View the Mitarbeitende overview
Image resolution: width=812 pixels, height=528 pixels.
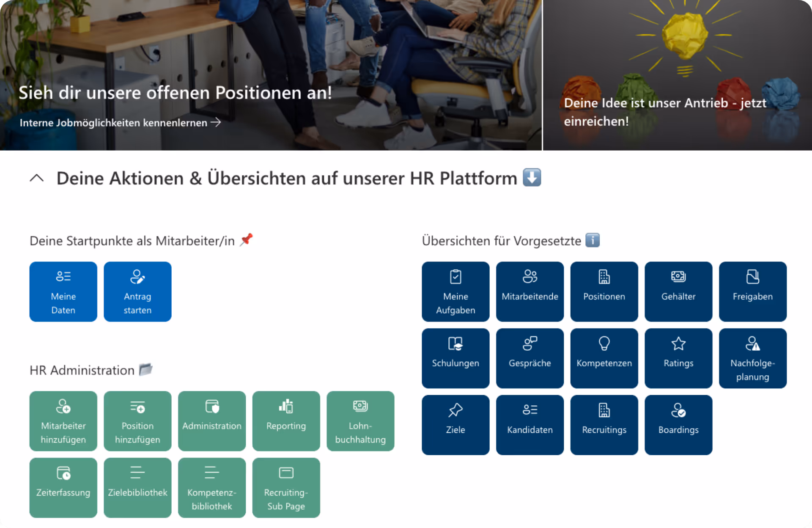[529, 291]
